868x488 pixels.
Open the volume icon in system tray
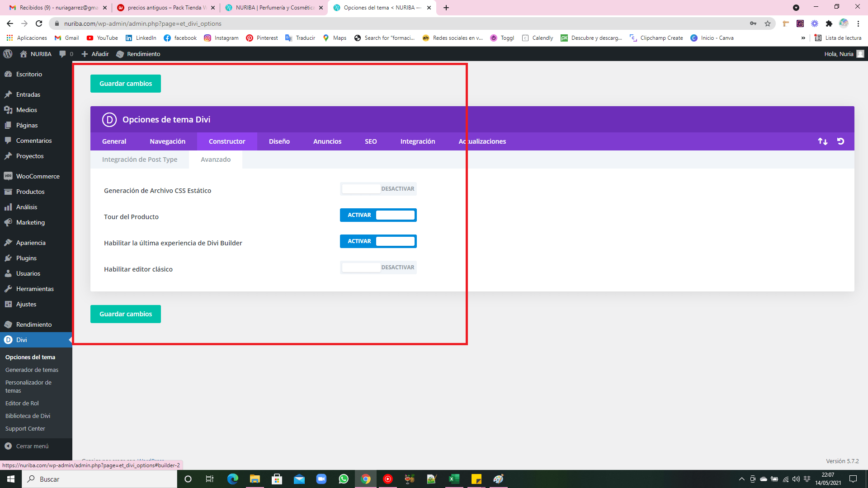796,479
